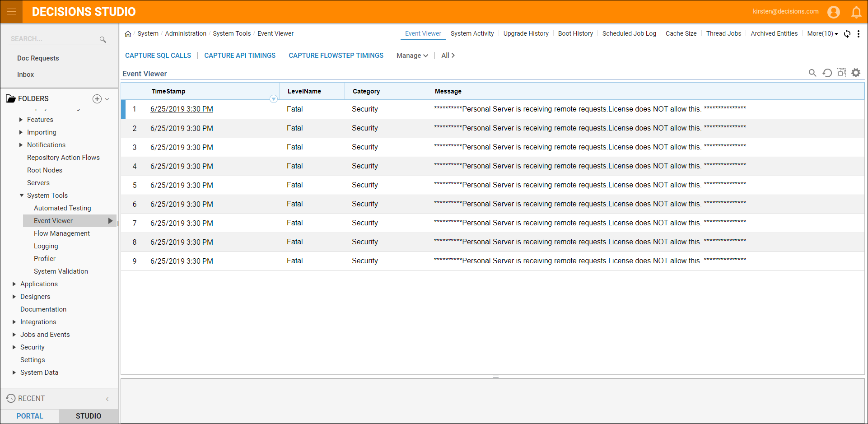The height and width of the screenshot is (424, 868).
Task: Click the Event Viewer grid refresh icon
Action: tap(827, 73)
